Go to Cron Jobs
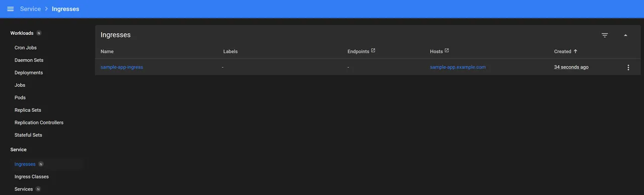644x195 pixels. [x=26, y=48]
